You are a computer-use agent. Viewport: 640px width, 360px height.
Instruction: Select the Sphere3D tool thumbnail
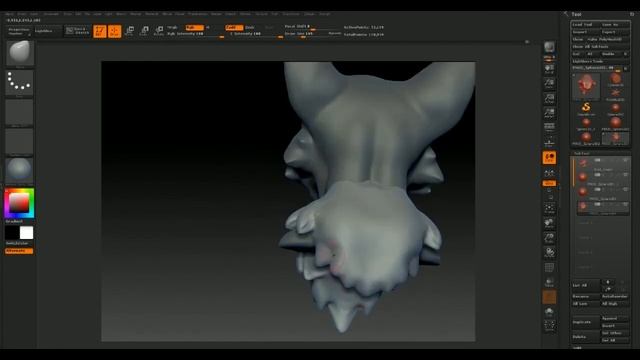click(616, 109)
